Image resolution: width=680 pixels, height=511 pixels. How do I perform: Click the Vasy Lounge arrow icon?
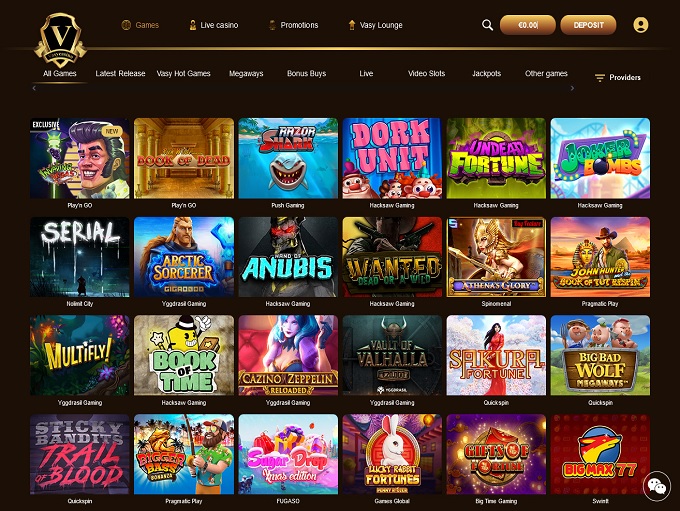[352, 25]
